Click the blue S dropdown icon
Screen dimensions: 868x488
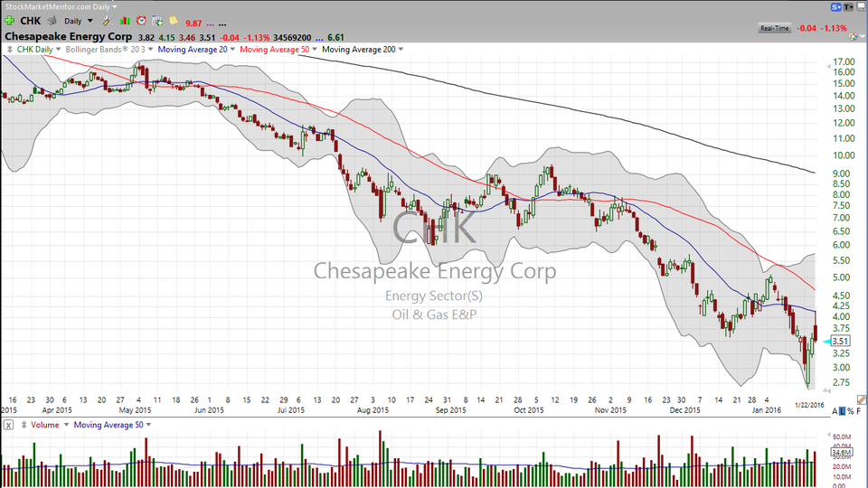[835, 6]
